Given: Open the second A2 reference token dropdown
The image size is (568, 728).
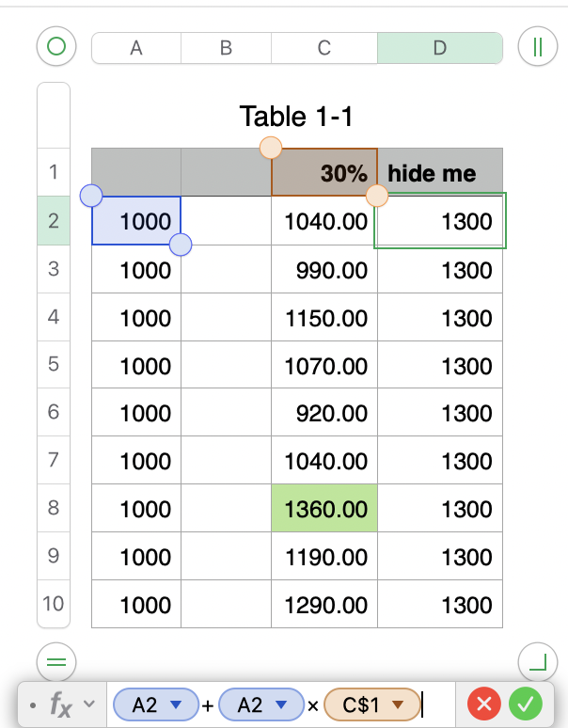Looking at the screenshot, I should (281, 704).
